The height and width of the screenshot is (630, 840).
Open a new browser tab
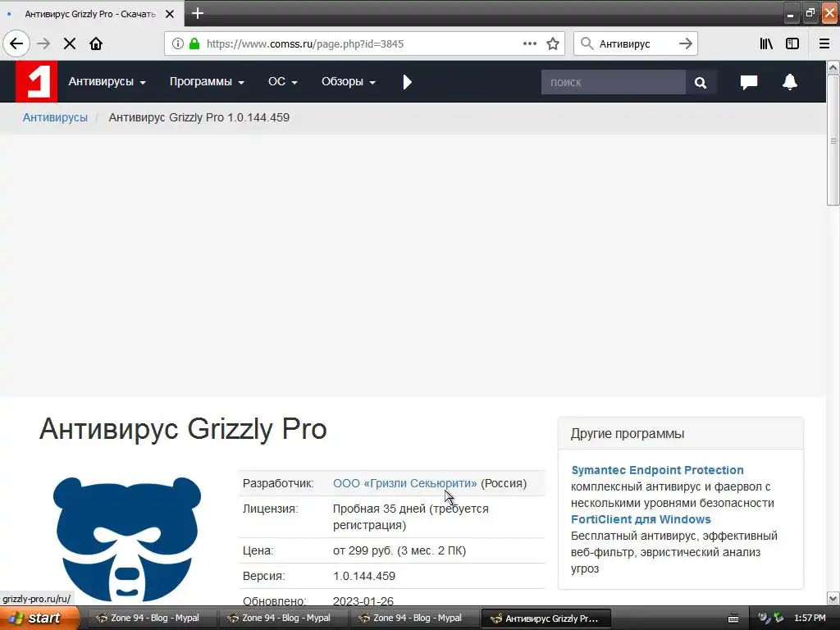[198, 13]
